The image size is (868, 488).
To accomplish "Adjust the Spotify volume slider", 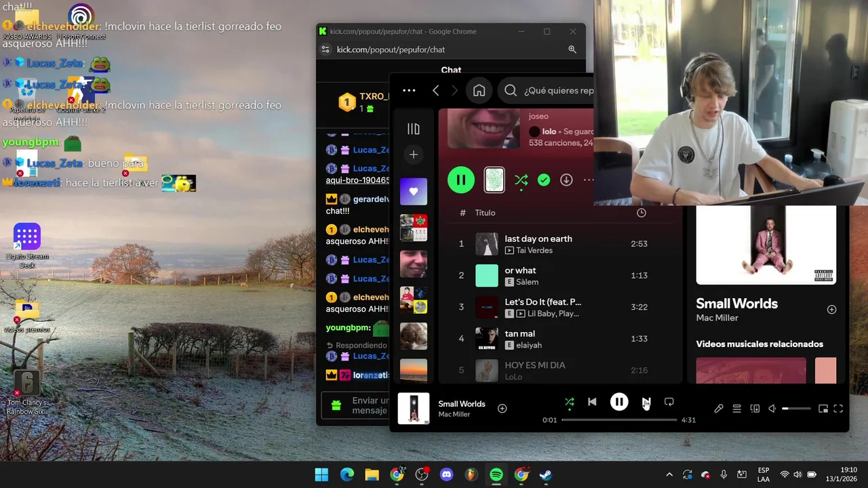I will pos(796,409).
